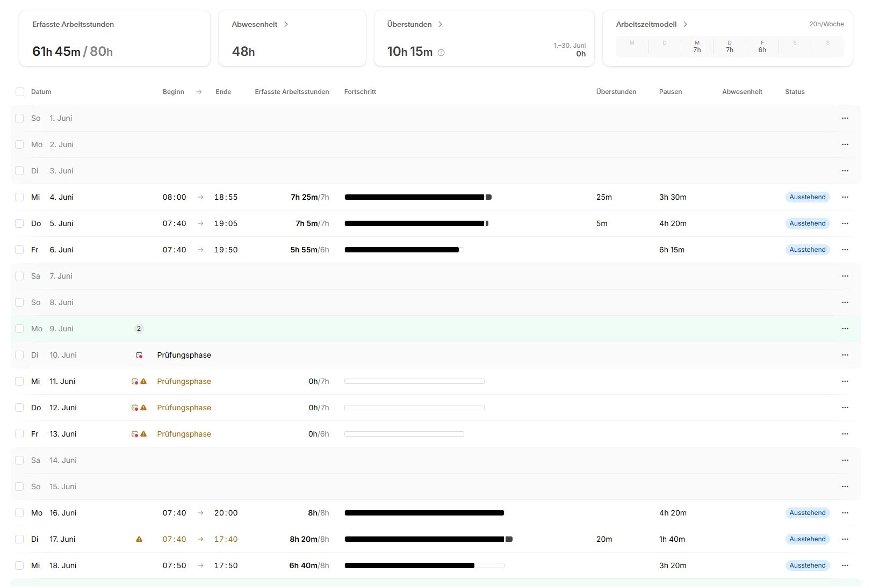Open the Prüfungsphase entry on 12. Juni
The height and width of the screenshot is (588, 872).
click(x=184, y=408)
